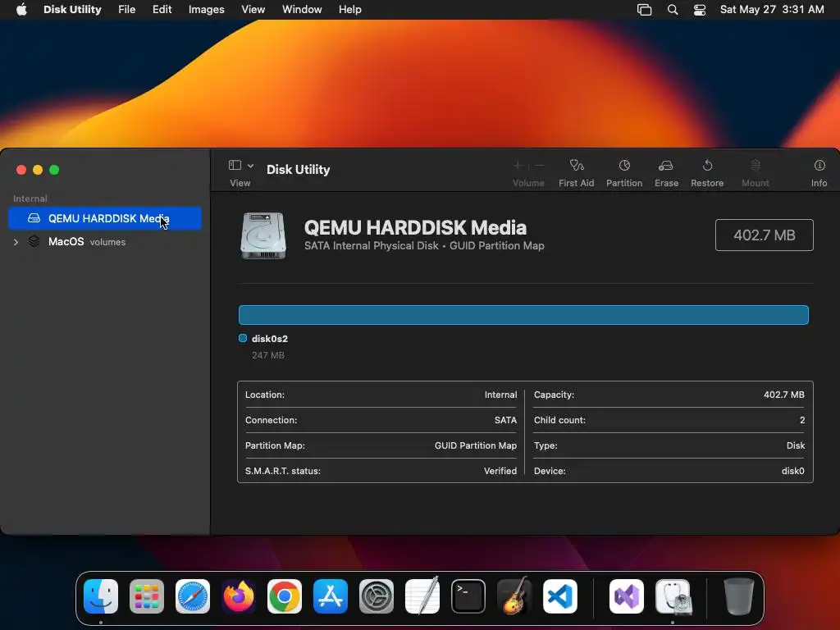Launch Google Chrome from the Dock

tap(285, 596)
